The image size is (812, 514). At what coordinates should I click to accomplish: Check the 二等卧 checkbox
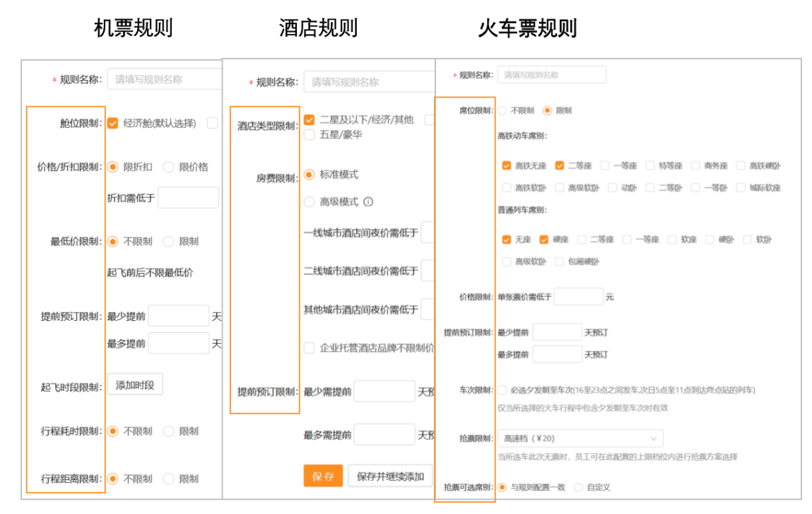[x=650, y=187]
